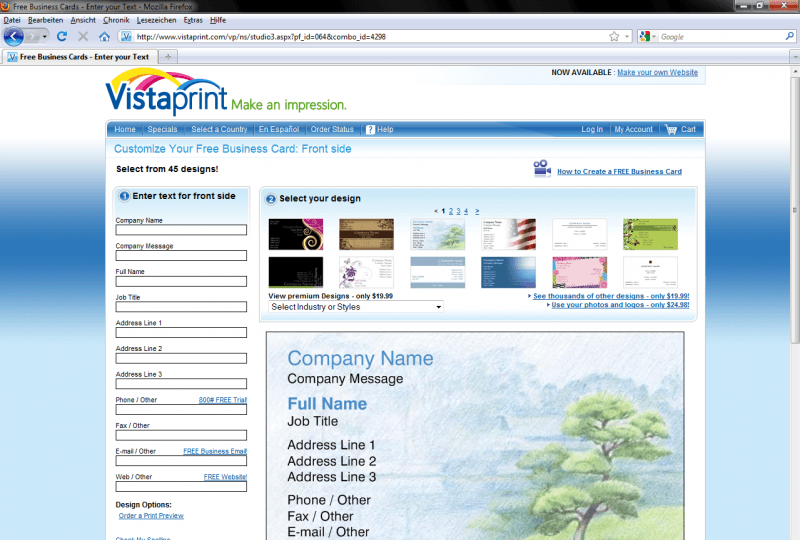Image resolution: width=800 pixels, height=540 pixels.
Task: Open Specials in the navigation bar
Action: click(x=162, y=130)
